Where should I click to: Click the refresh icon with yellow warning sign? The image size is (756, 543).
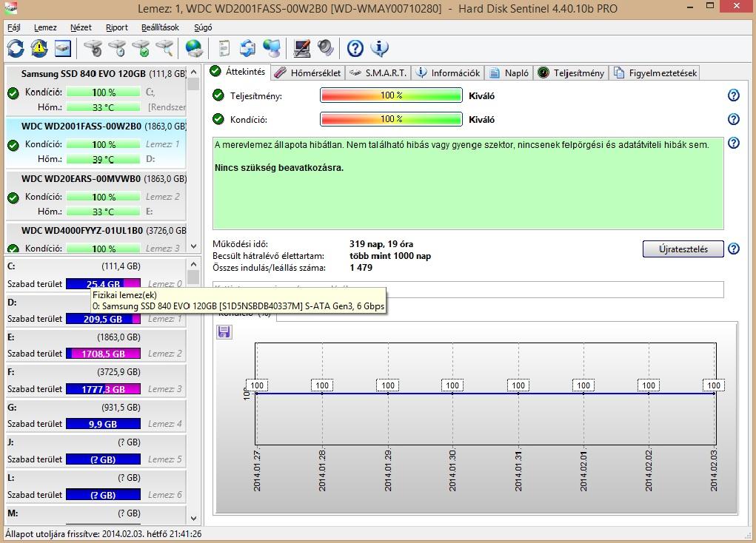[x=39, y=48]
